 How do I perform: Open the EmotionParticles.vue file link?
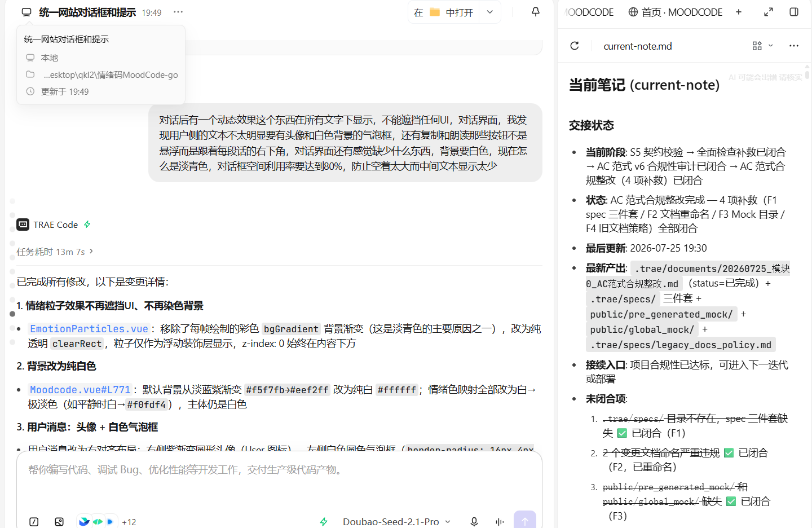pyautogui.click(x=89, y=329)
